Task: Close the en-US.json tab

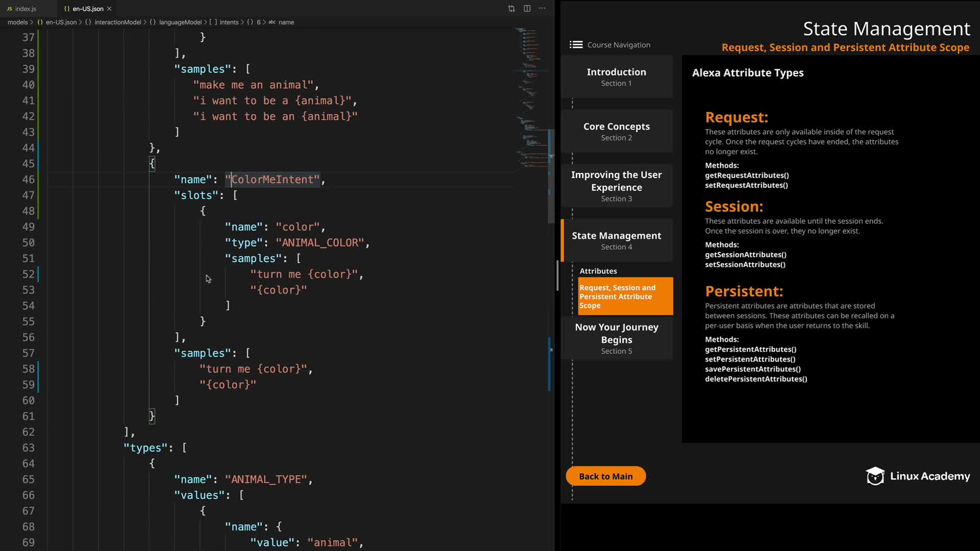Action: [109, 9]
